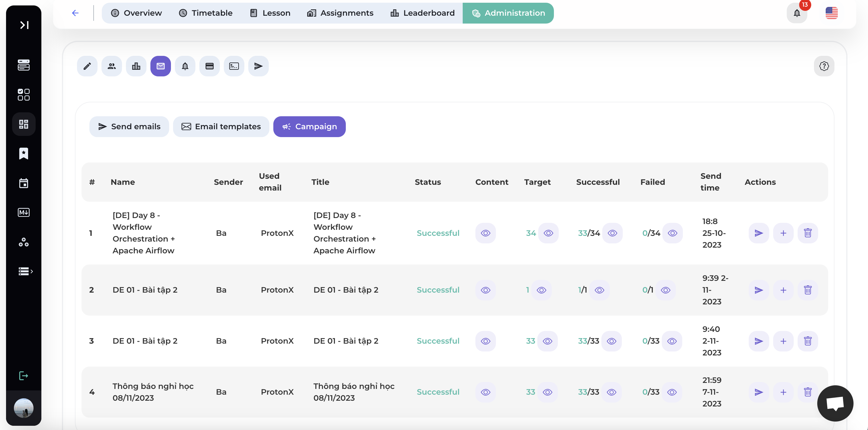This screenshot has width=868, height=430.
Task: Click the paper plane admin icon
Action: pos(259,66)
